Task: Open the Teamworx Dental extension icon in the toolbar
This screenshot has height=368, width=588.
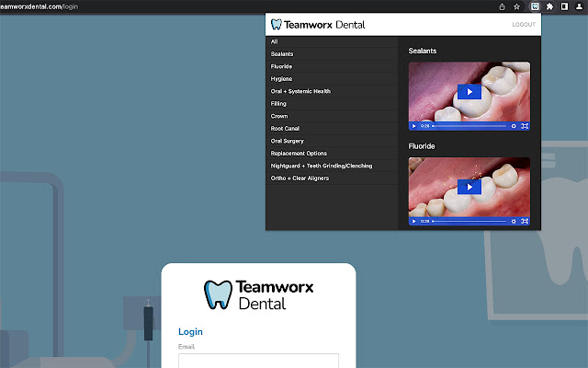Action: [535, 6]
